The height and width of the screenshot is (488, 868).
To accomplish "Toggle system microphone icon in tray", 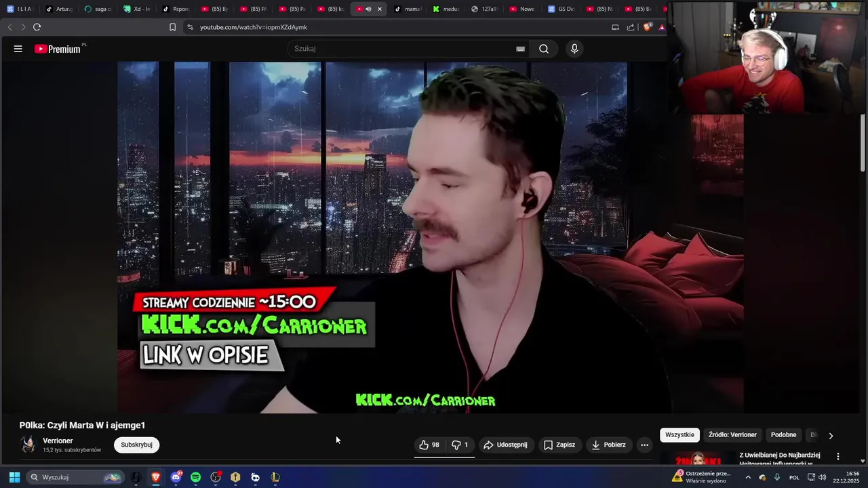I will click(777, 477).
